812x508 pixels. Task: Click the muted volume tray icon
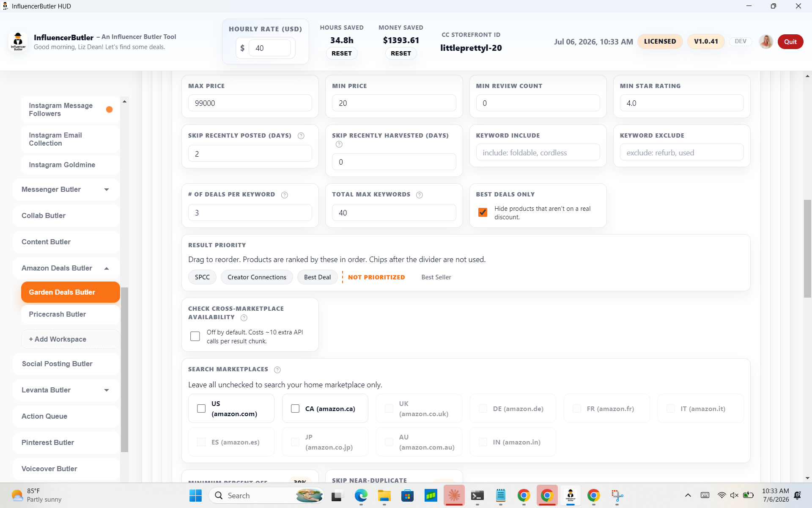[x=734, y=495]
